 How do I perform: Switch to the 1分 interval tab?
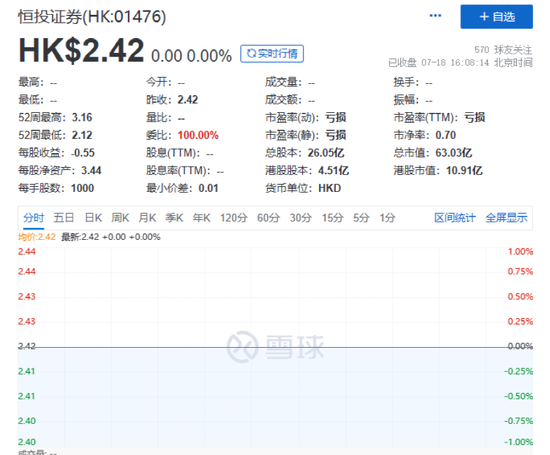[387, 218]
